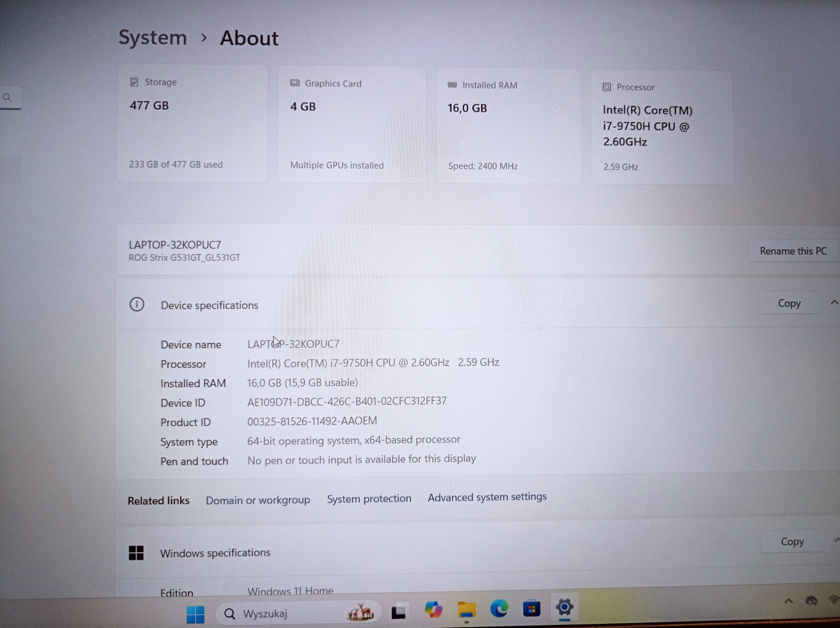Viewport: 840px width, 628px height.
Task: Show hidden system tray icons
Action: click(x=788, y=601)
